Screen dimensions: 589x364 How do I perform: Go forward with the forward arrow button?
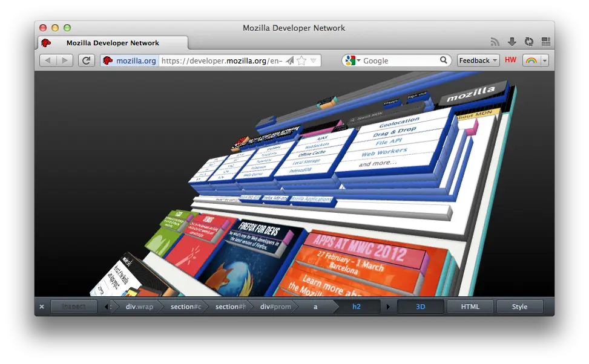click(65, 60)
